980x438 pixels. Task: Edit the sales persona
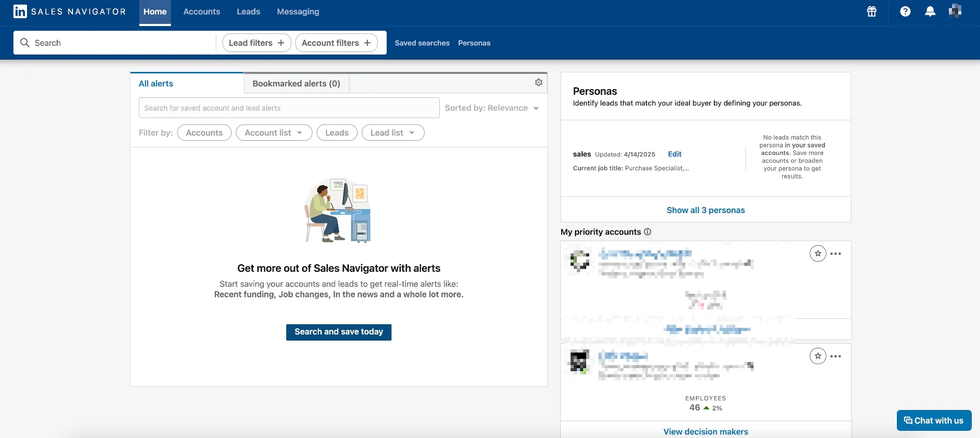click(x=674, y=154)
